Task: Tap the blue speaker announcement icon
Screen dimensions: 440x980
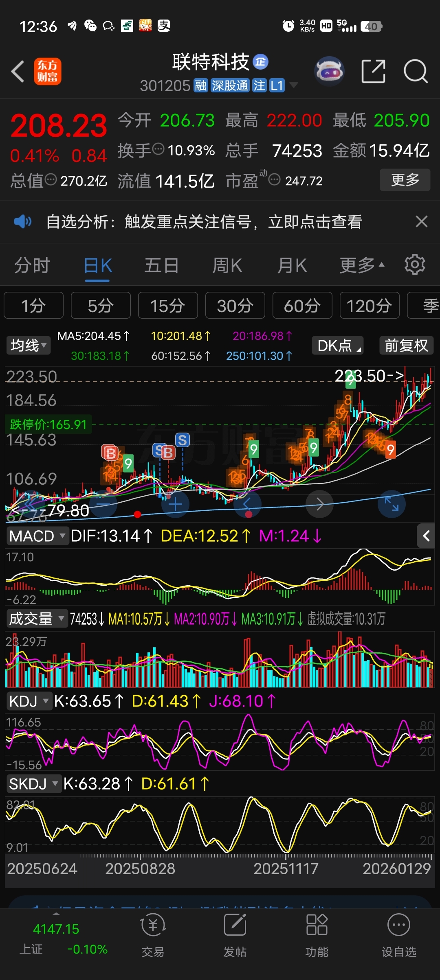Action: pos(22,222)
